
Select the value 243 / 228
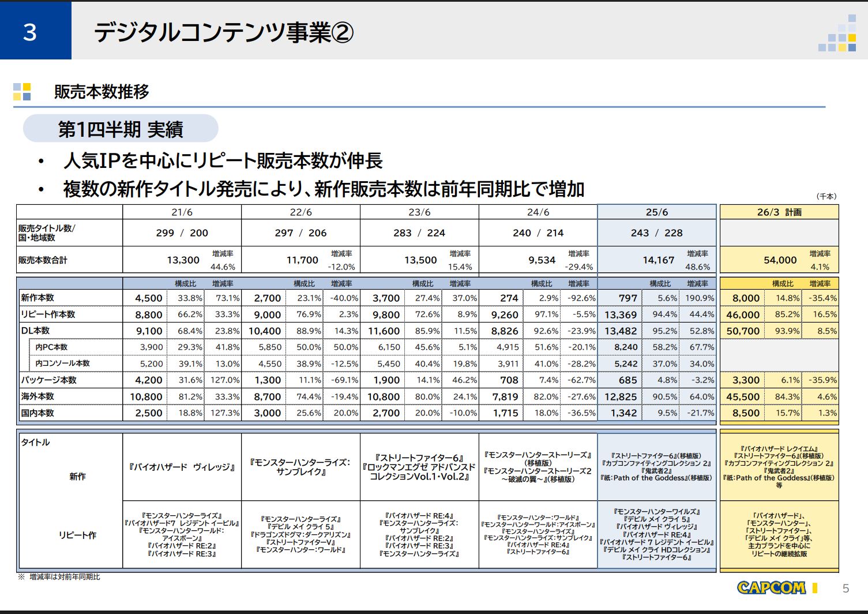click(657, 233)
